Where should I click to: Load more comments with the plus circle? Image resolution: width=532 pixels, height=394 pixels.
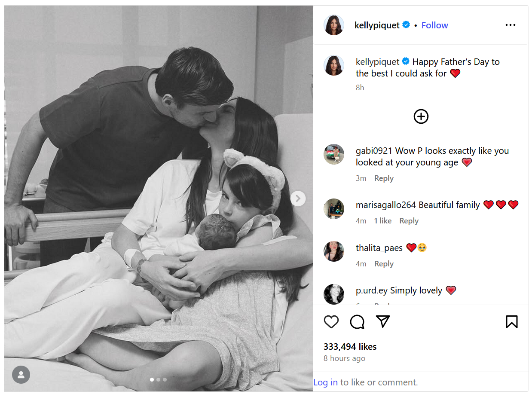421,116
